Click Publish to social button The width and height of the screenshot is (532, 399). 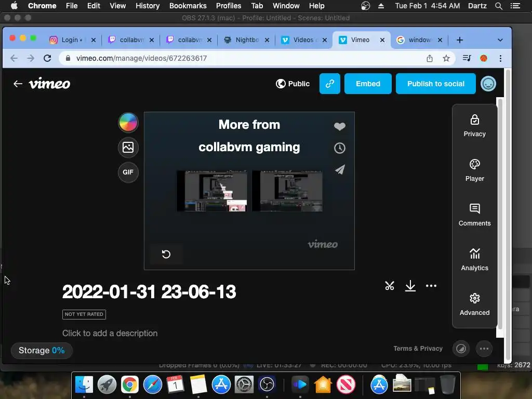pos(436,84)
